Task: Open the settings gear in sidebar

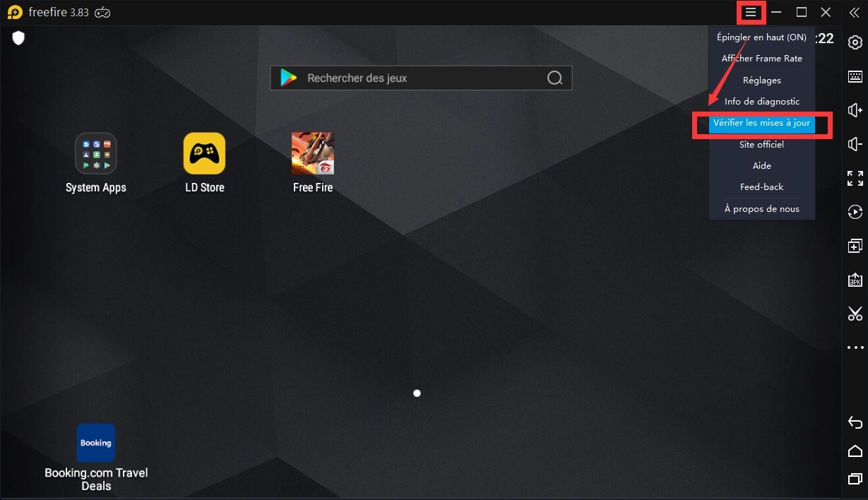Action: (855, 42)
